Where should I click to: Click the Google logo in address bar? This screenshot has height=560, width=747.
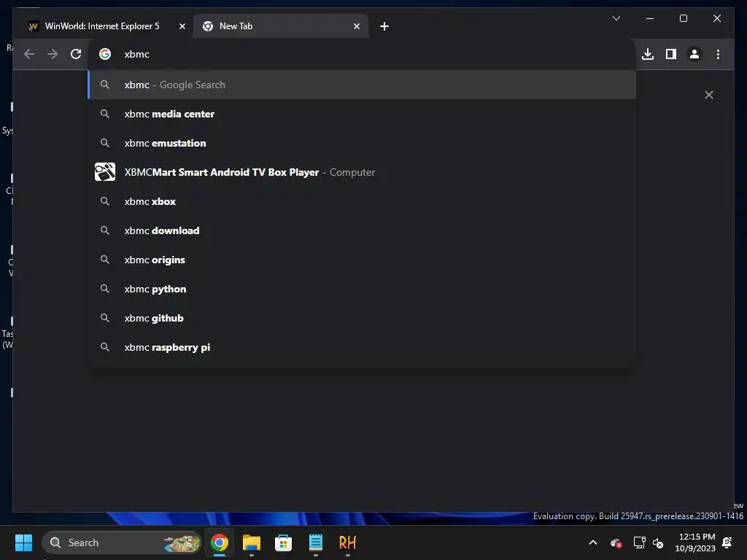(105, 54)
